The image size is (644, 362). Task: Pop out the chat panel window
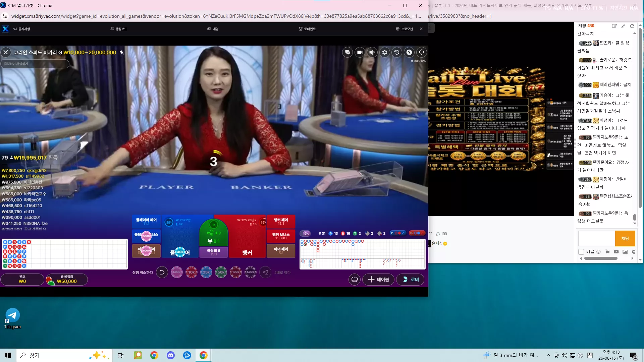tap(614, 26)
